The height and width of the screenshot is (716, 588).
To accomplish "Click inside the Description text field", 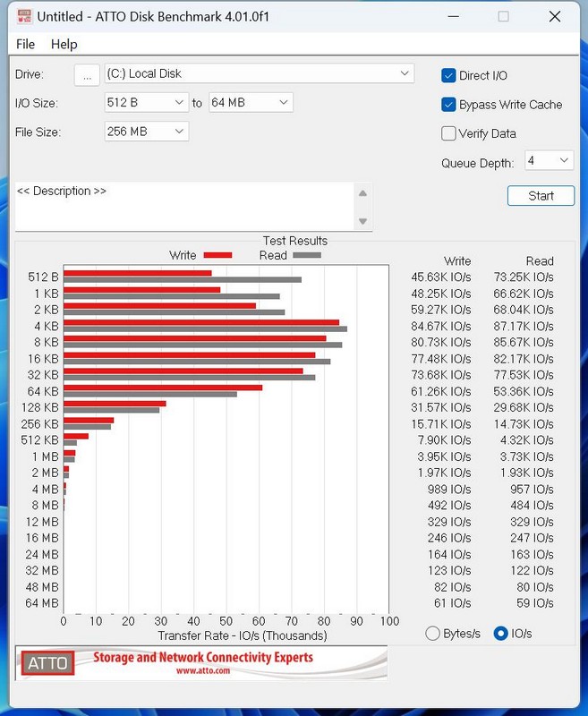I will (x=183, y=208).
